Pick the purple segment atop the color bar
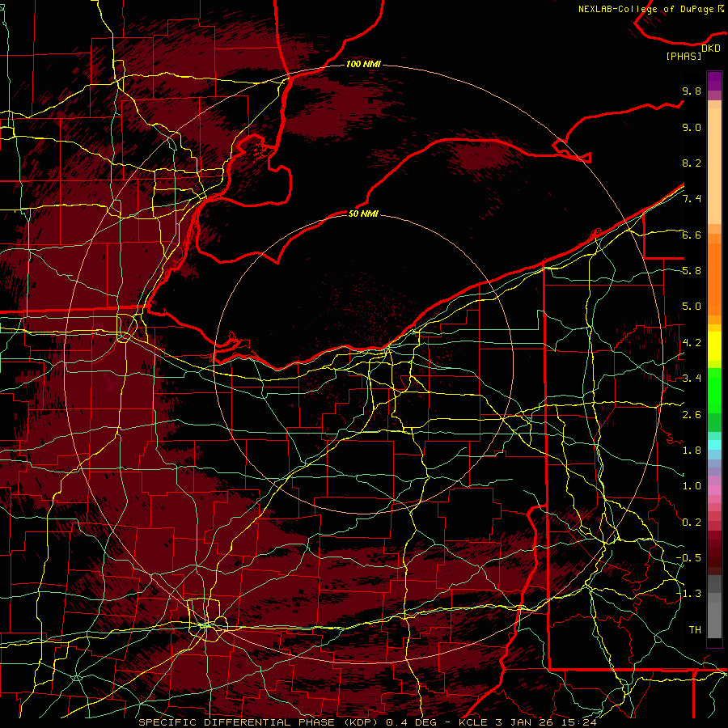728x728 pixels. [x=714, y=81]
